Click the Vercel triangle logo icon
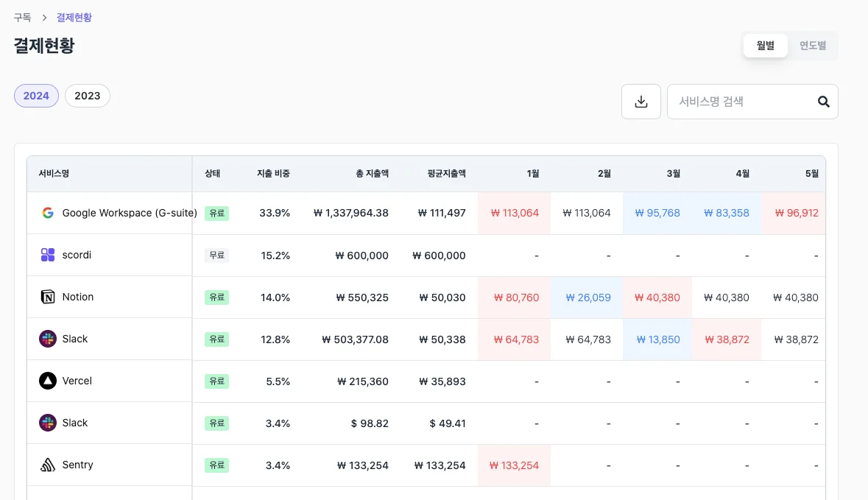Viewport: 868px width, 500px height. tap(48, 381)
